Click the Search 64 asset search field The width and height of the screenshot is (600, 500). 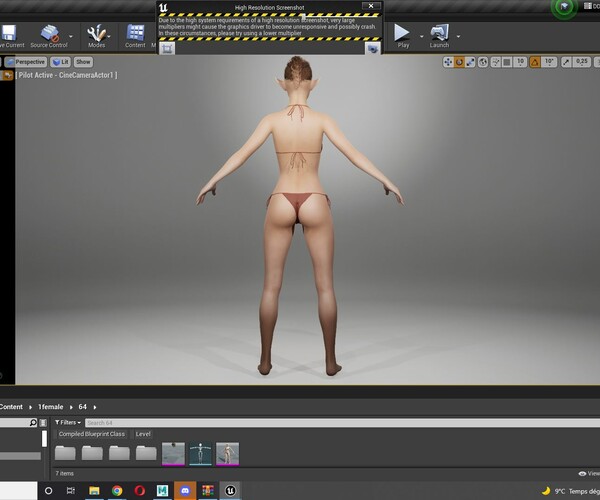pyautogui.click(x=342, y=423)
